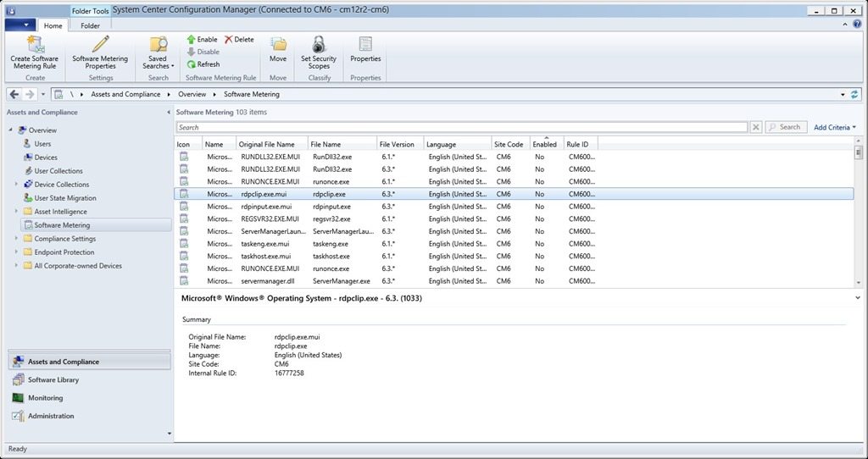The height and width of the screenshot is (459, 868).
Task: Click Software Metering breadcrumb segment
Action: coord(251,95)
